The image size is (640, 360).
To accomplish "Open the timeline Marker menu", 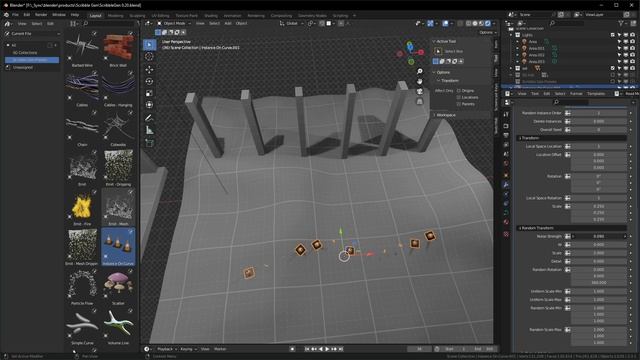I will point(220,349).
